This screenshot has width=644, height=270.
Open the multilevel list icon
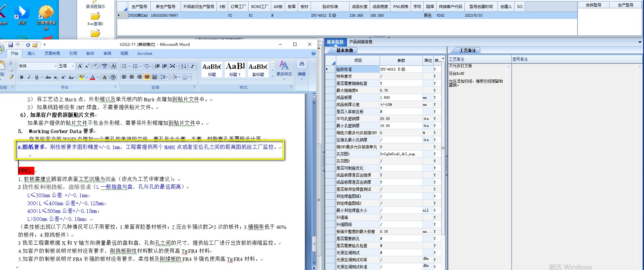point(147,66)
